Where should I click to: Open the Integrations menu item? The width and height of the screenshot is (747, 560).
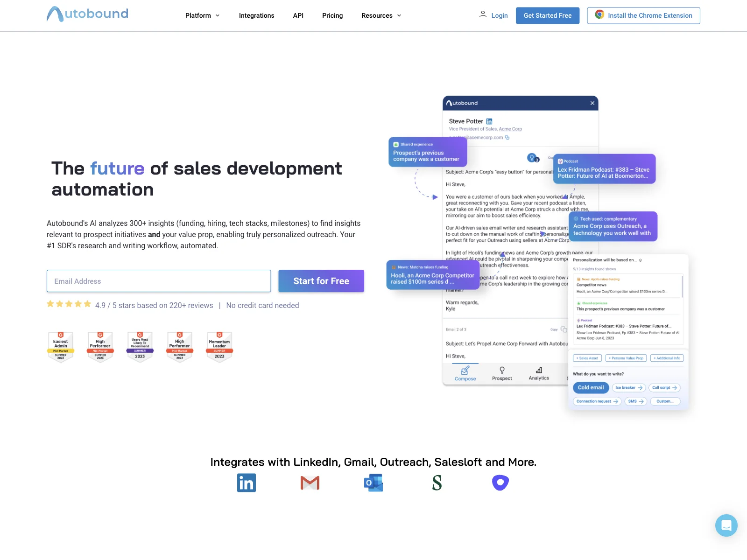point(256,15)
